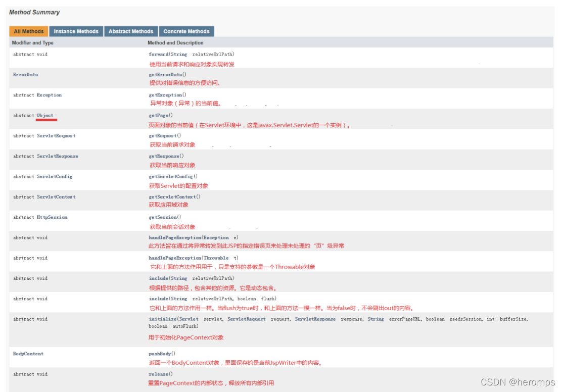Open ServletRequest return type link
Image resolution: width=563 pixels, height=392 pixels.
click(56, 136)
